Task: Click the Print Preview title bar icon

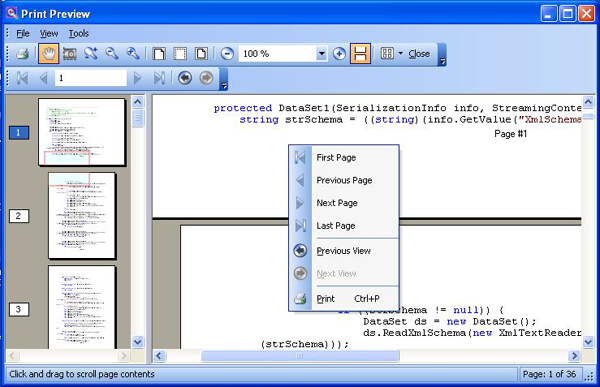Action: (x=11, y=13)
